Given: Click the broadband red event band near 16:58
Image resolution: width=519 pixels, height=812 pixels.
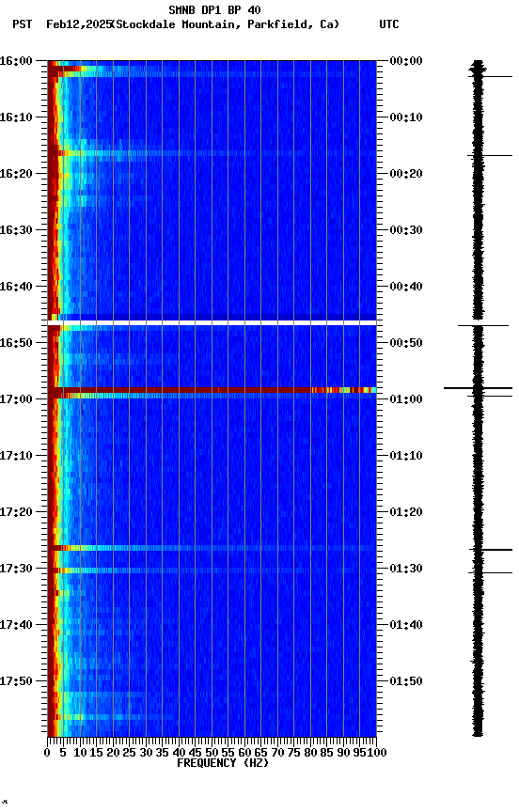Looking at the screenshot, I should [212, 390].
